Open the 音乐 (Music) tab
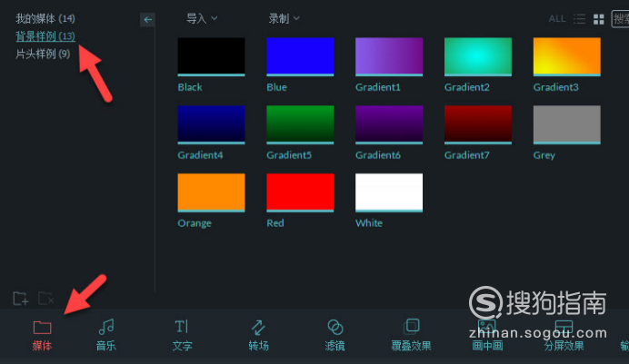The height and width of the screenshot is (364, 629). click(106, 336)
